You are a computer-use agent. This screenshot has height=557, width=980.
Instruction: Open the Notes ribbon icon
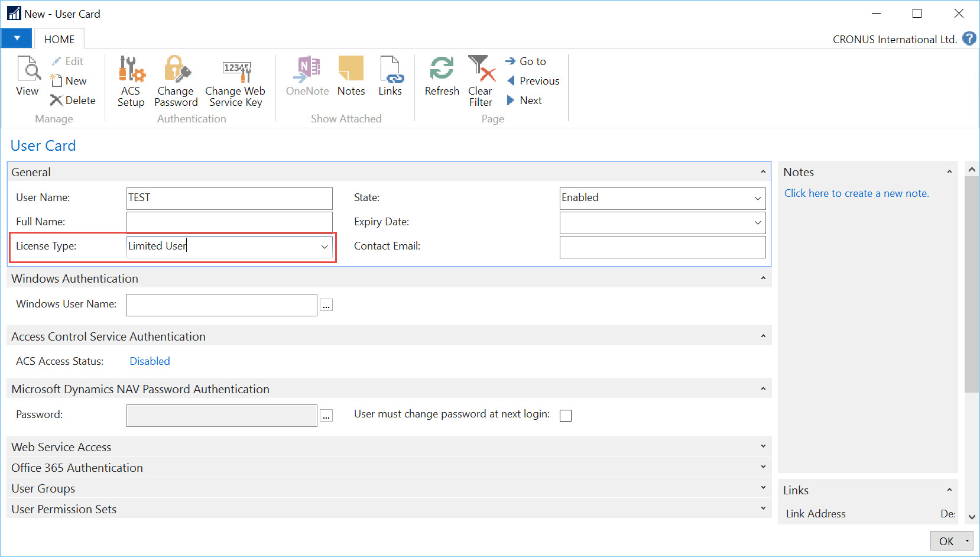pos(351,76)
